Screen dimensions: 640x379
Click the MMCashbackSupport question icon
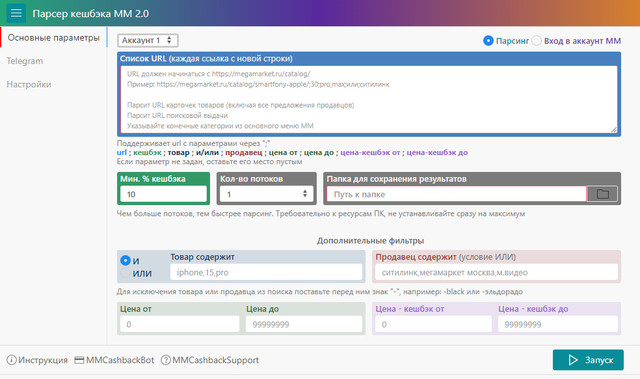tap(165, 360)
